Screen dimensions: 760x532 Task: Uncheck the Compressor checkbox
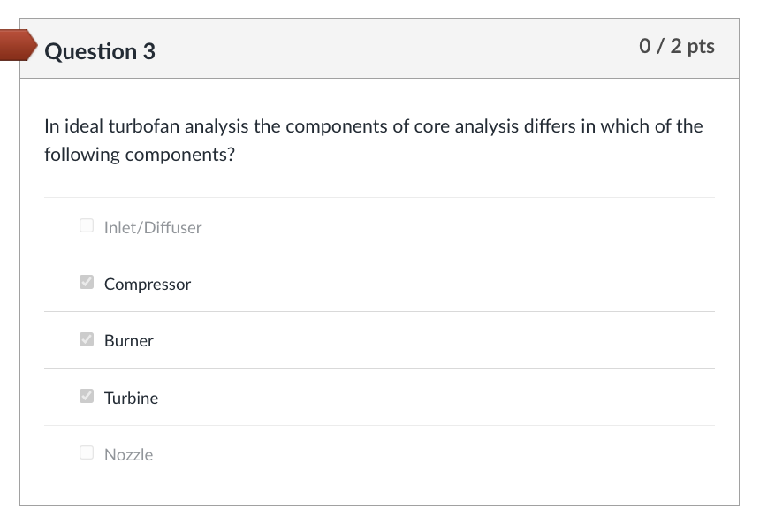87,283
